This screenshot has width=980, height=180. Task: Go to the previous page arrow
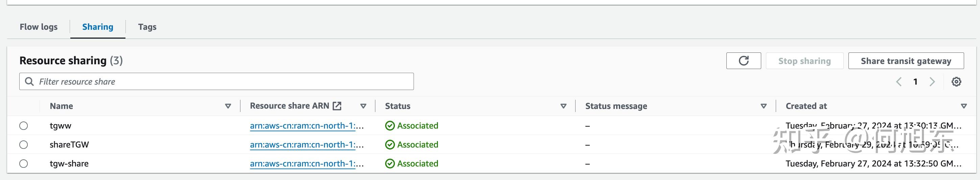(899, 82)
